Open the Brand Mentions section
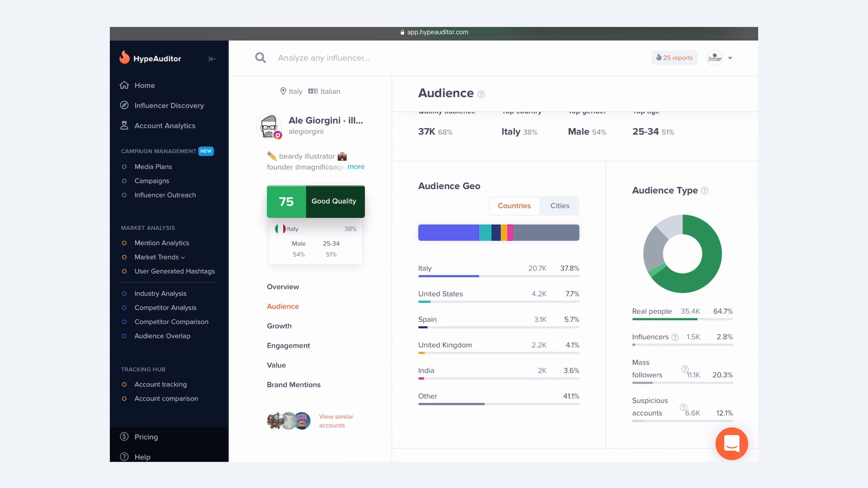This screenshot has height=488, width=868. coord(293,384)
